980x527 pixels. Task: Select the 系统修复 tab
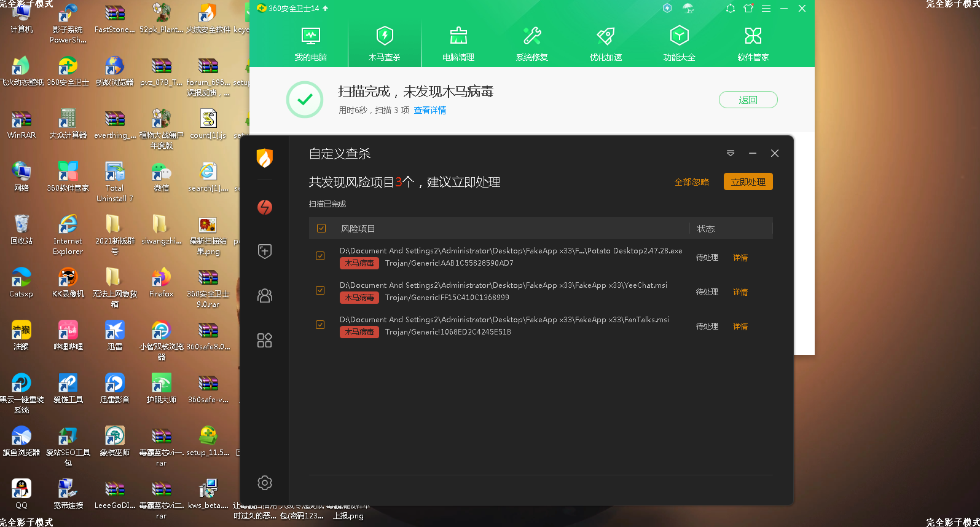point(532,44)
